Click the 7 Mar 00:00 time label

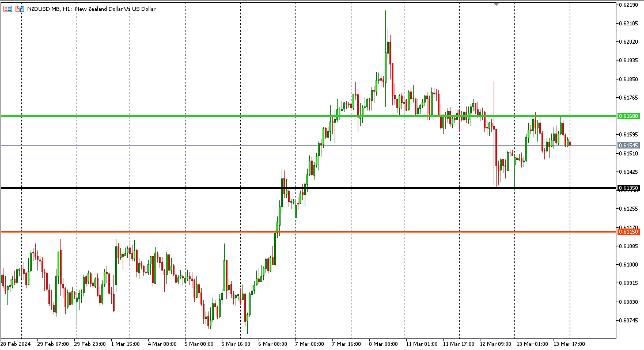pos(310,344)
